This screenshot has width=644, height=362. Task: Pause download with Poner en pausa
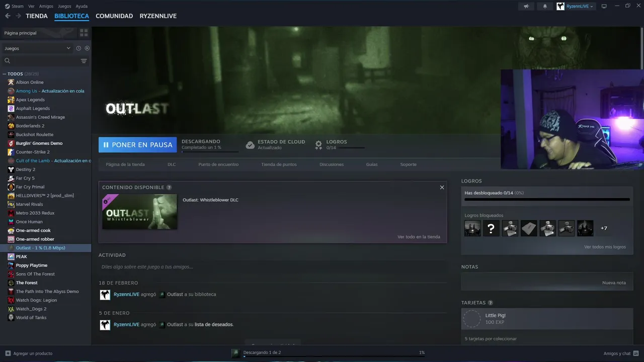coord(138,145)
